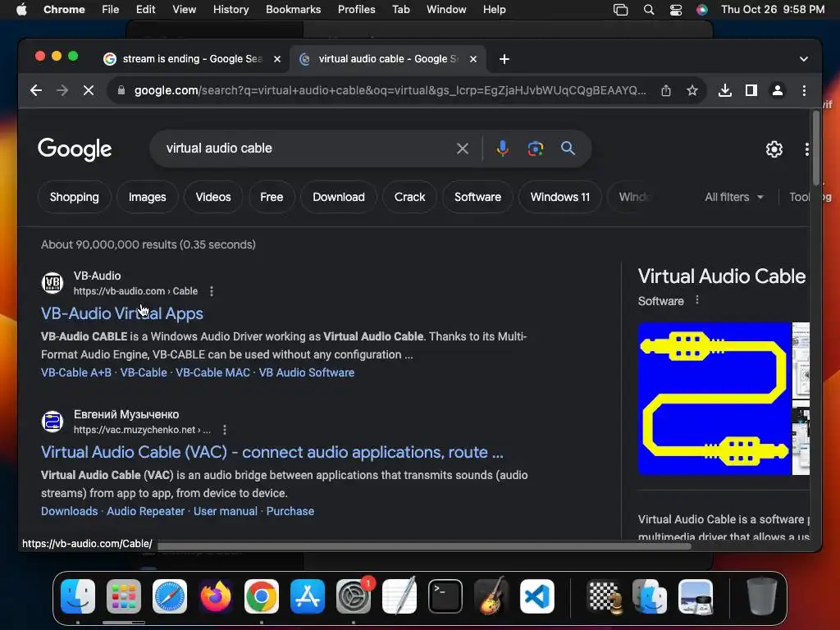
Task: Launch Firefox from the Dock
Action: click(x=216, y=596)
